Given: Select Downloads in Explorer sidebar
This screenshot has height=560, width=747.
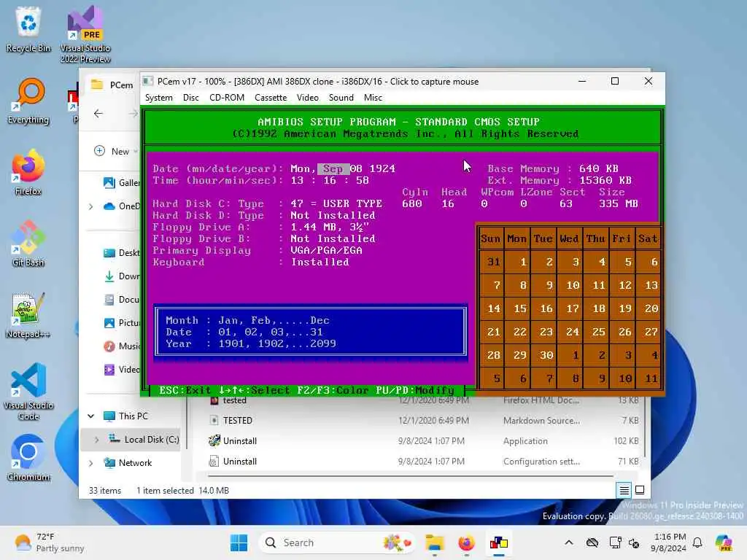Looking at the screenshot, I should tap(121, 276).
